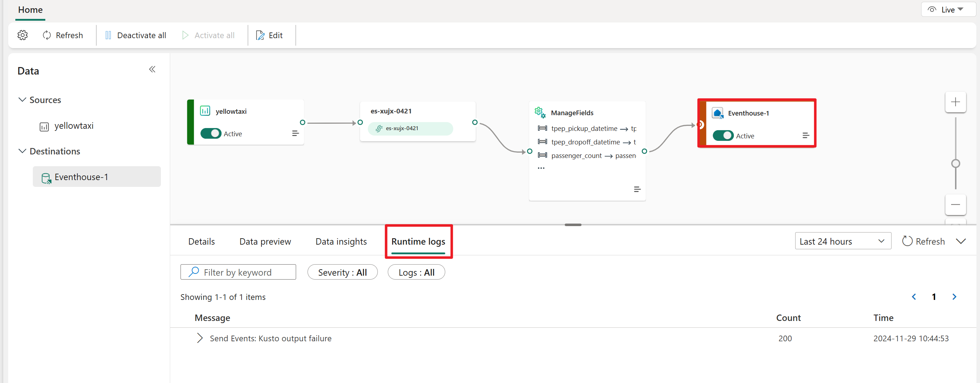
Task: Toggle the Eventhouse-1 Active switch
Action: coord(723,136)
